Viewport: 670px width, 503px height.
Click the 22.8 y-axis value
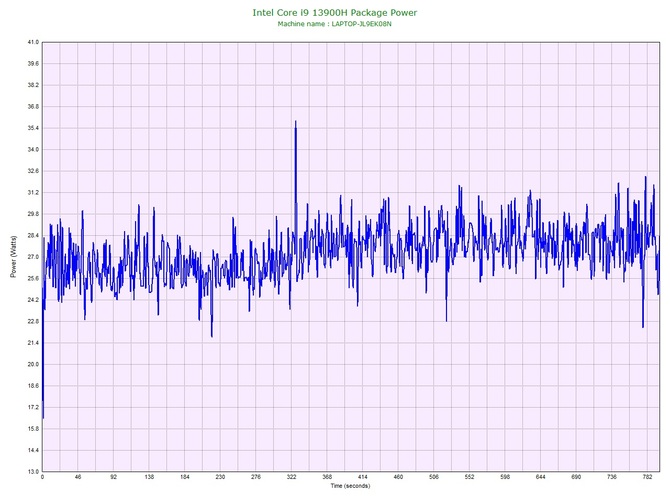33,321
